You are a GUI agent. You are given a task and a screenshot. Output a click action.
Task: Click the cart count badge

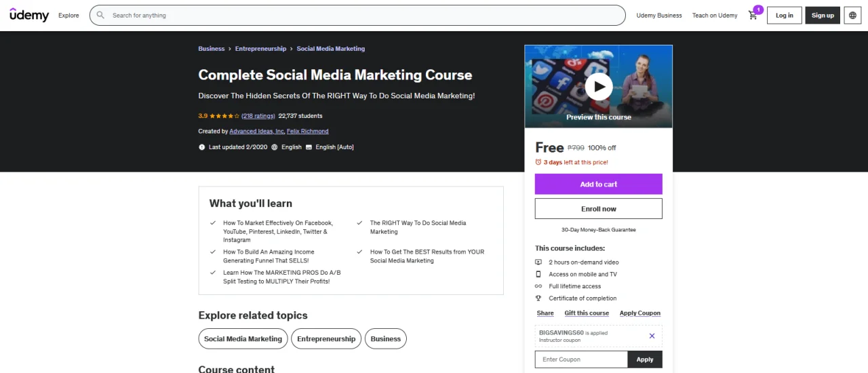(x=758, y=9)
